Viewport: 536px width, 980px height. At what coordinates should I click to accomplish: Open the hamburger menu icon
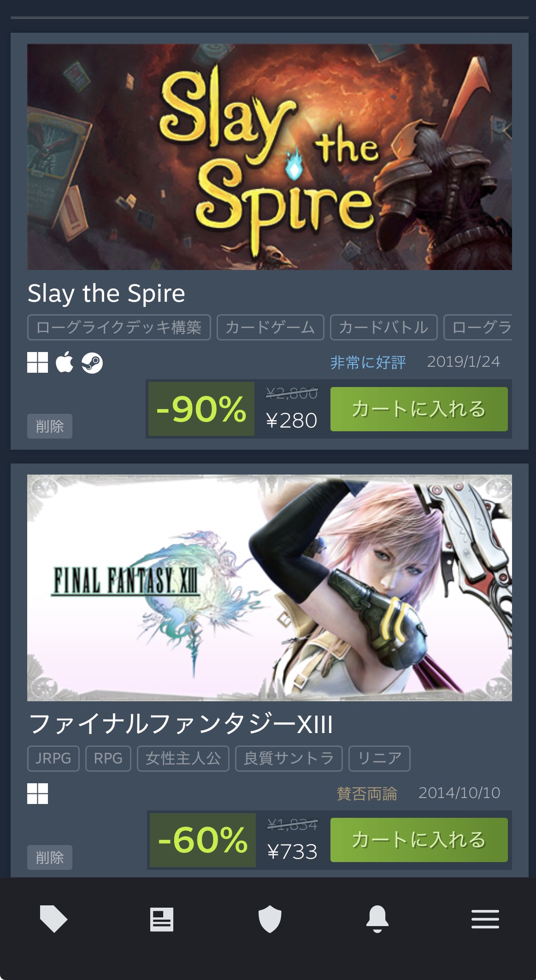[x=485, y=919]
